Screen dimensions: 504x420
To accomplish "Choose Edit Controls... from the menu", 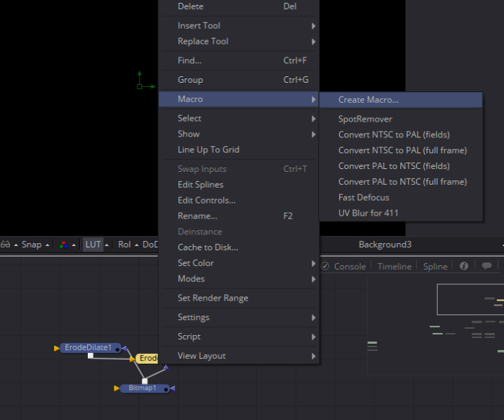I will pos(239,201).
